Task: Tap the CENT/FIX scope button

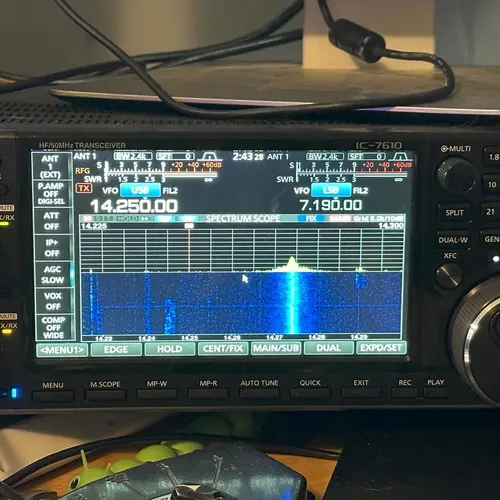Action: (x=223, y=349)
